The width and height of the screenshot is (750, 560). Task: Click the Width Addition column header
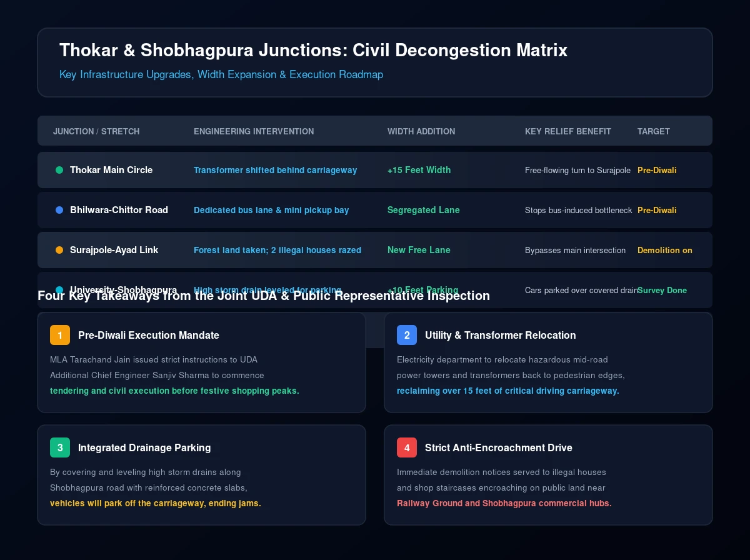tap(421, 131)
